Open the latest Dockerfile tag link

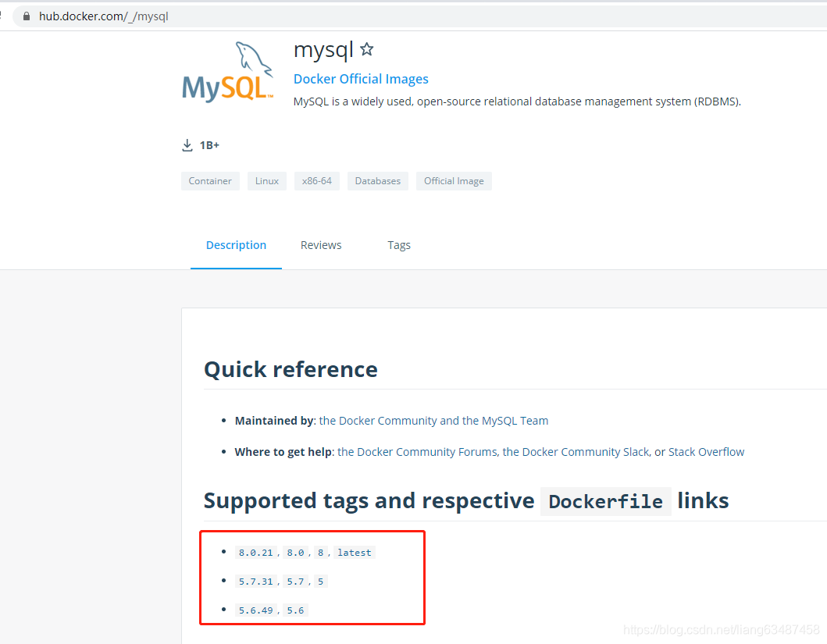point(355,553)
